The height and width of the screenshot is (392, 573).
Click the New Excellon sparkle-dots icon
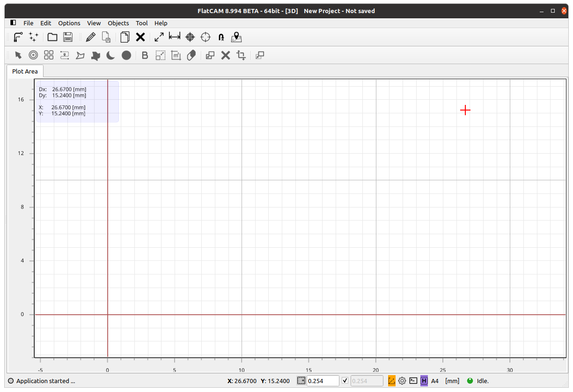pyautogui.click(x=33, y=37)
